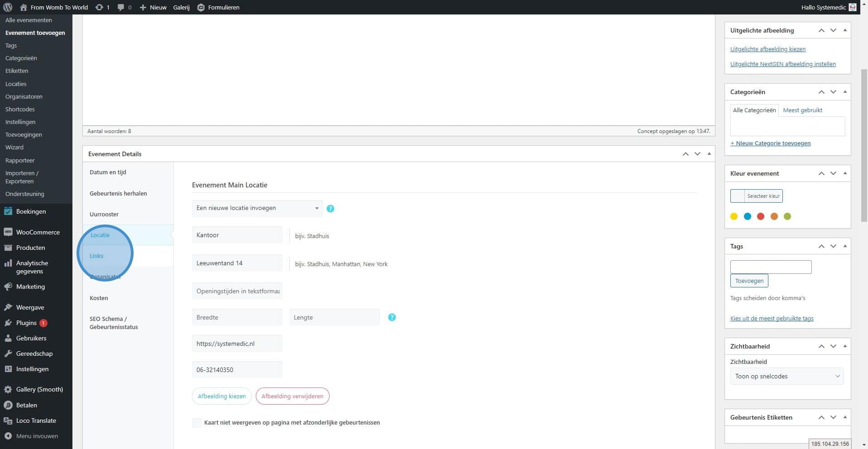Viewport: 868px width, 449px height.
Task: Switch to 'Datum en tijd' tab
Action: [x=108, y=172]
